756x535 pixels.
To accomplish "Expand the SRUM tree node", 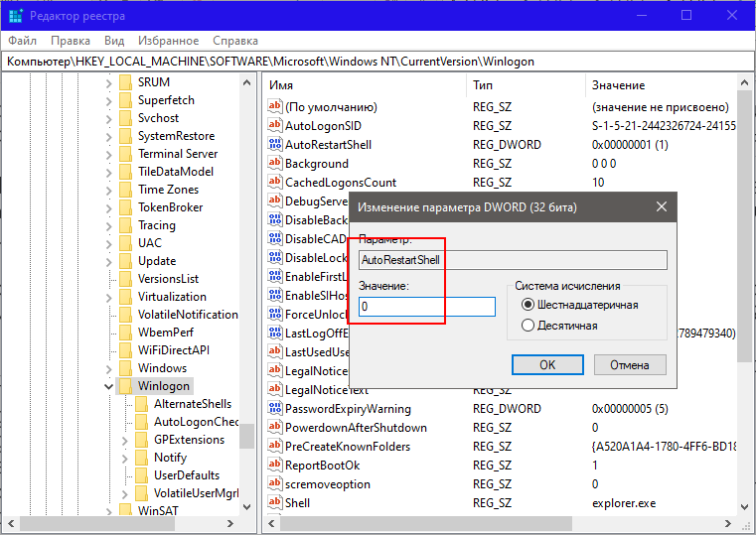I will pos(109,83).
